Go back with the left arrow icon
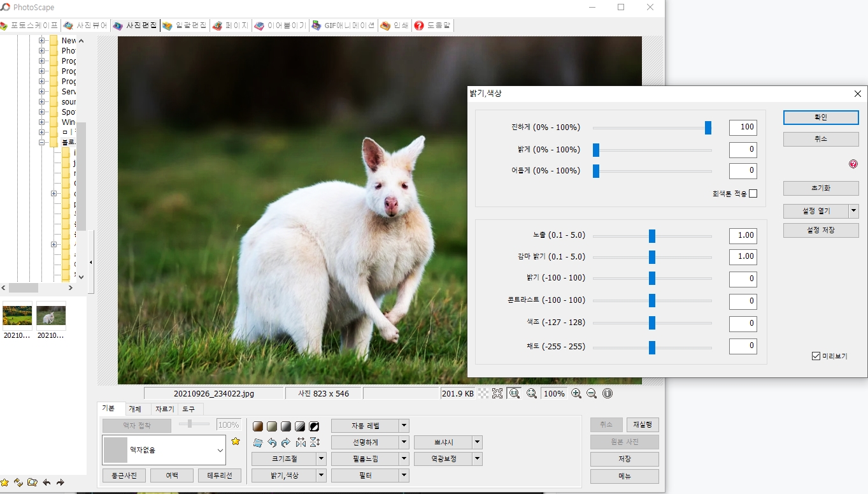Image resolution: width=868 pixels, height=494 pixels. [x=46, y=483]
